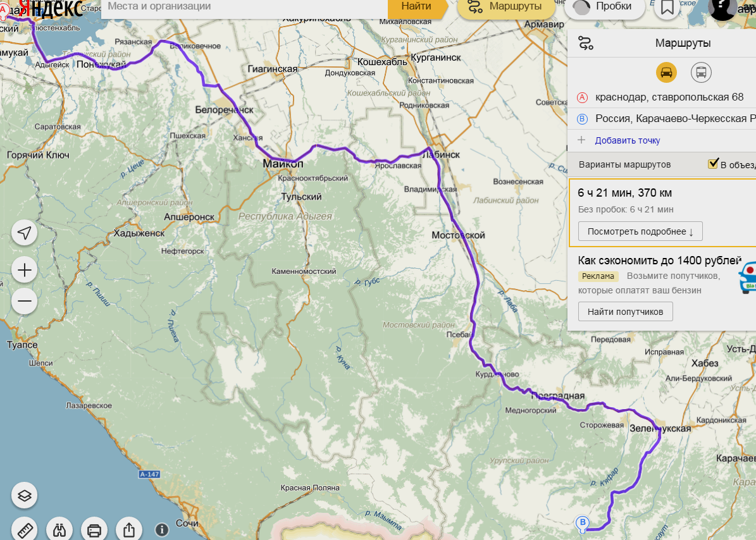This screenshot has height=540, width=756.
Task: Click destination marker B on map
Action: [x=583, y=524]
